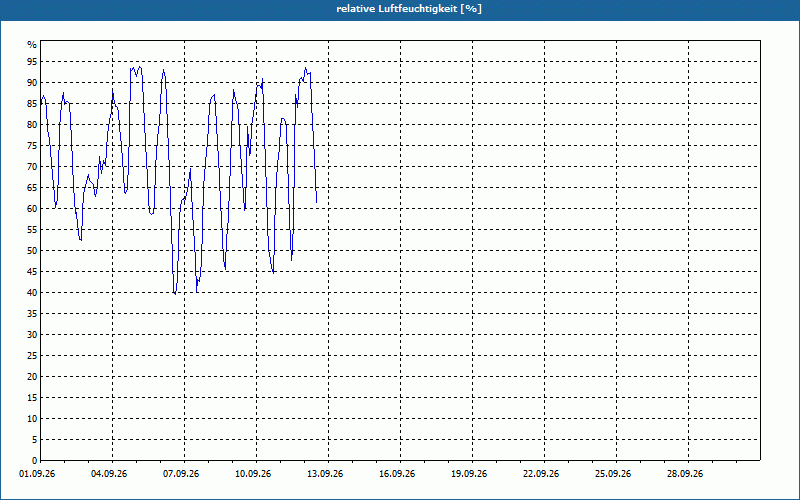
Task: Click the y-axis value 45
Action: click(x=32, y=271)
